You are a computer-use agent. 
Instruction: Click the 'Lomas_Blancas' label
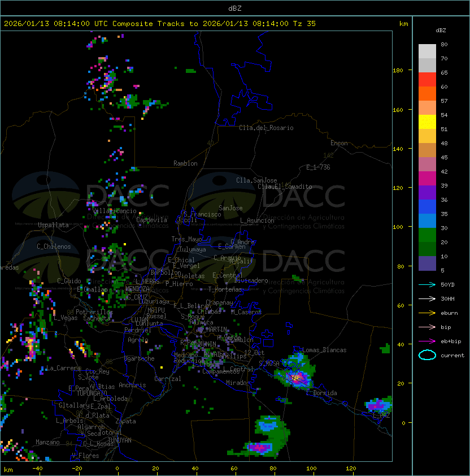click(324, 350)
